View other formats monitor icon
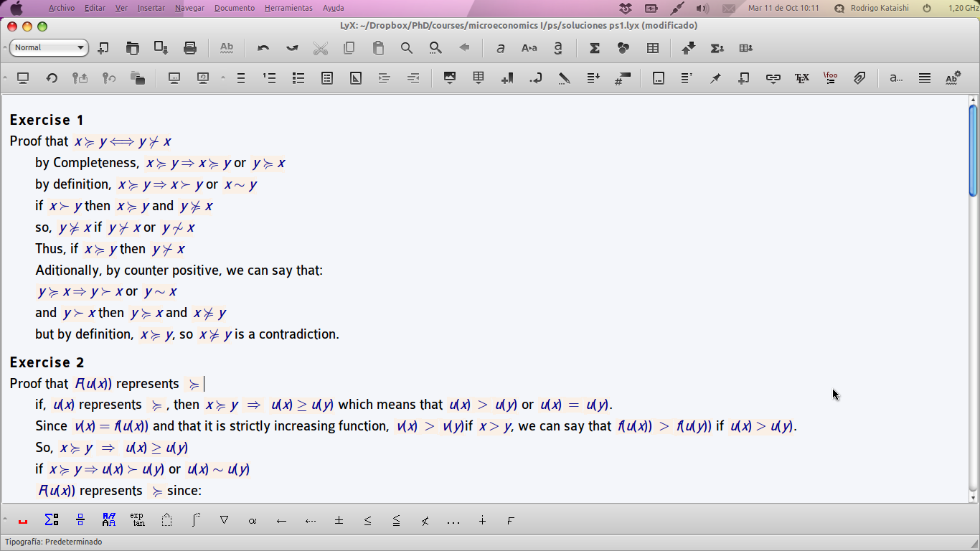This screenshot has height=551, width=980. (x=174, y=78)
